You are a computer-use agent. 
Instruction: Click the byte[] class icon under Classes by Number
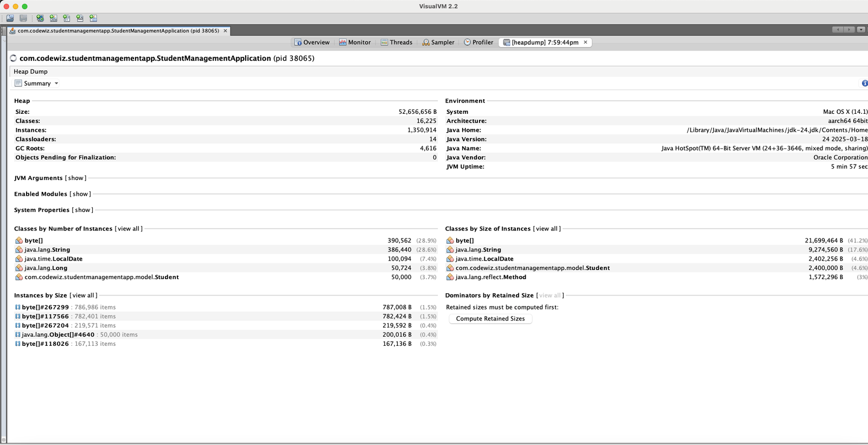(x=19, y=241)
